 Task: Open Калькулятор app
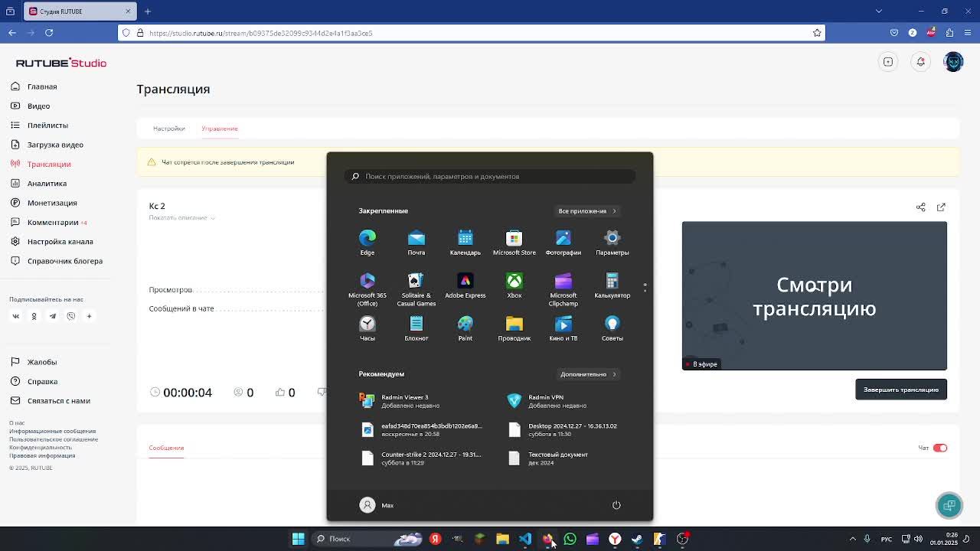pyautogui.click(x=612, y=285)
